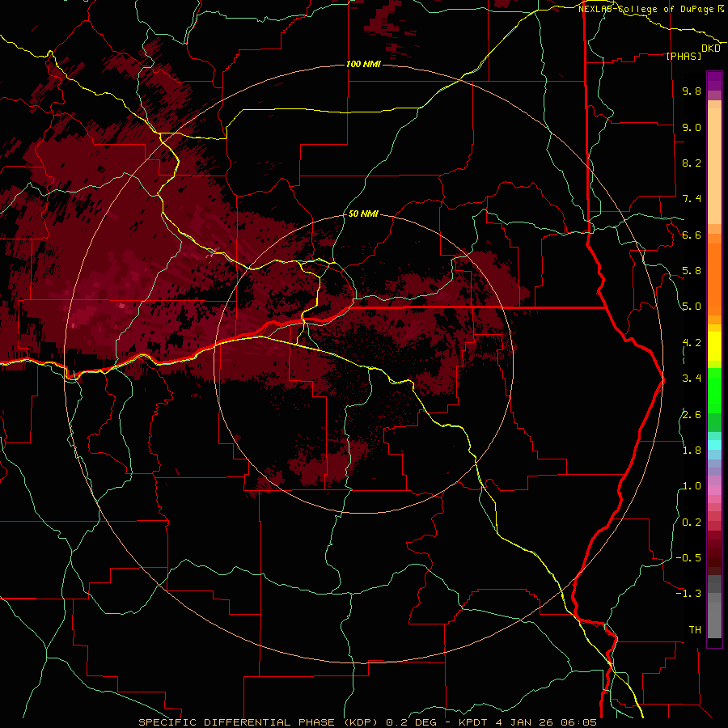Viewport: 728px width, 728px height.
Task: Click the 5.8 value on the color scale
Action: [x=692, y=271]
